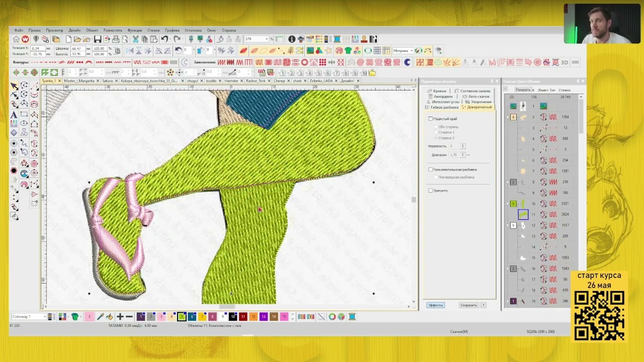
Task: Click the Redo arrow icon
Action: pos(177,39)
